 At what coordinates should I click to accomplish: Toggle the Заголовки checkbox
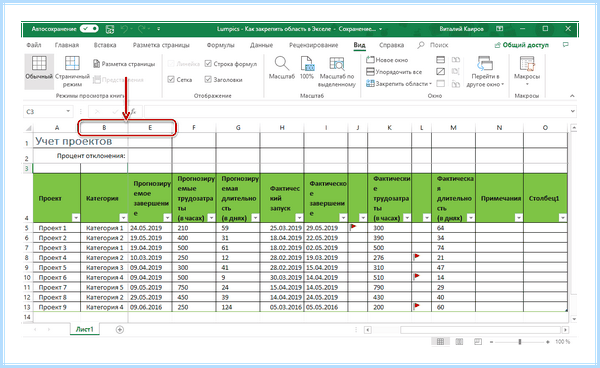(208, 80)
